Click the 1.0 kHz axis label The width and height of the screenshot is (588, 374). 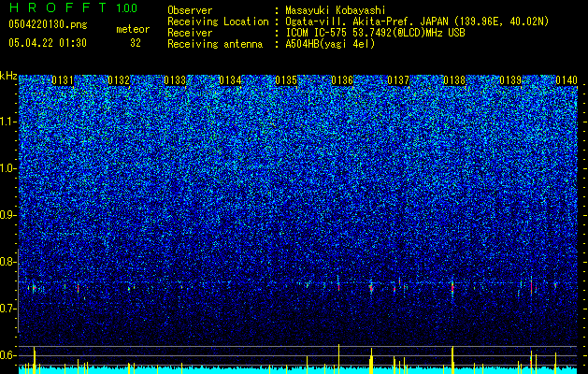[x=8, y=168]
